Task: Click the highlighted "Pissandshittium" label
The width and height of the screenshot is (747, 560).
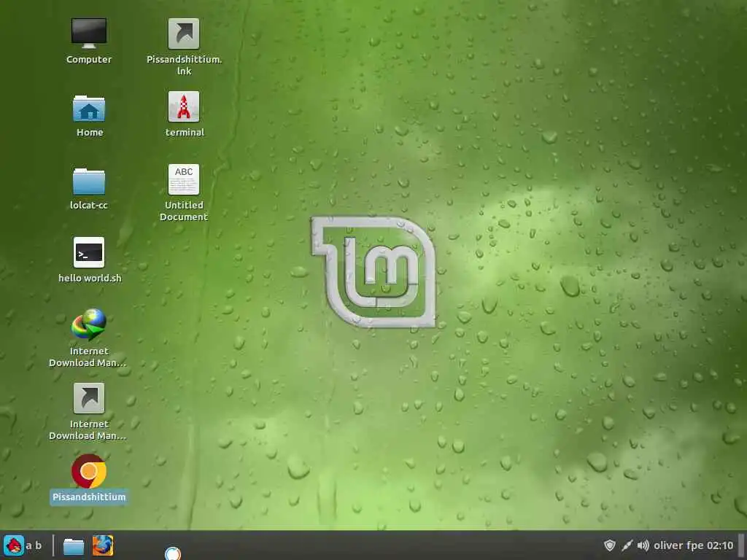Action: tap(89, 497)
